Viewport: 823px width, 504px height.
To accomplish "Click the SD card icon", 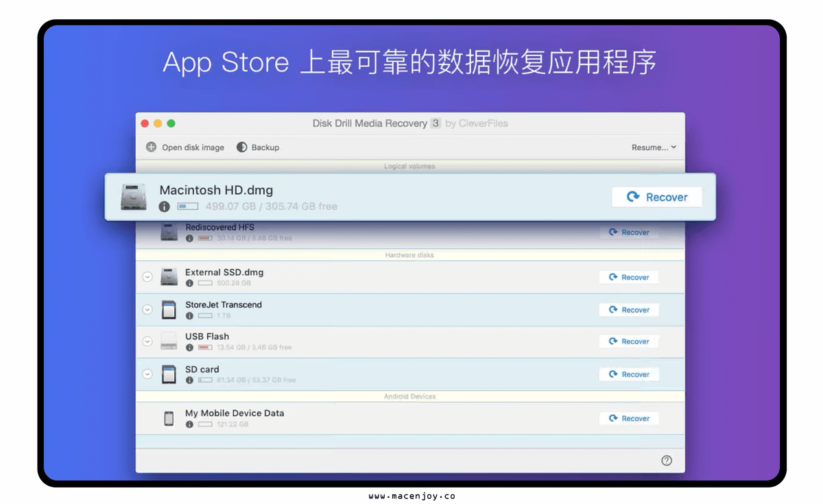I will click(x=169, y=374).
